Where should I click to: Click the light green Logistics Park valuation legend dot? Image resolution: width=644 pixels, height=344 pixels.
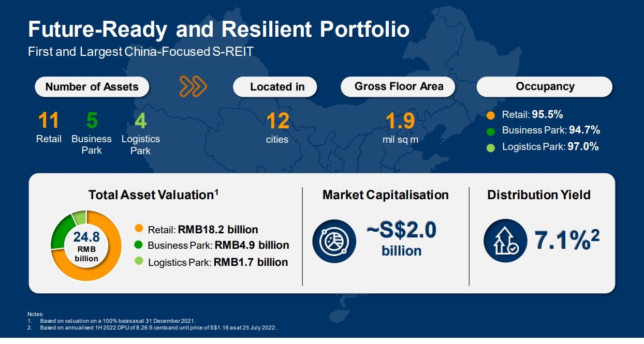coord(138,262)
